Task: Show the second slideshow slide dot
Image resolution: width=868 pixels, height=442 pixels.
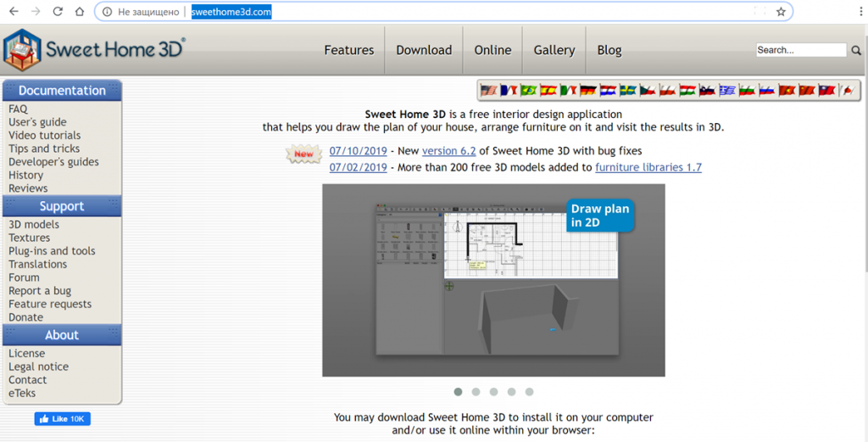Action: [x=476, y=392]
